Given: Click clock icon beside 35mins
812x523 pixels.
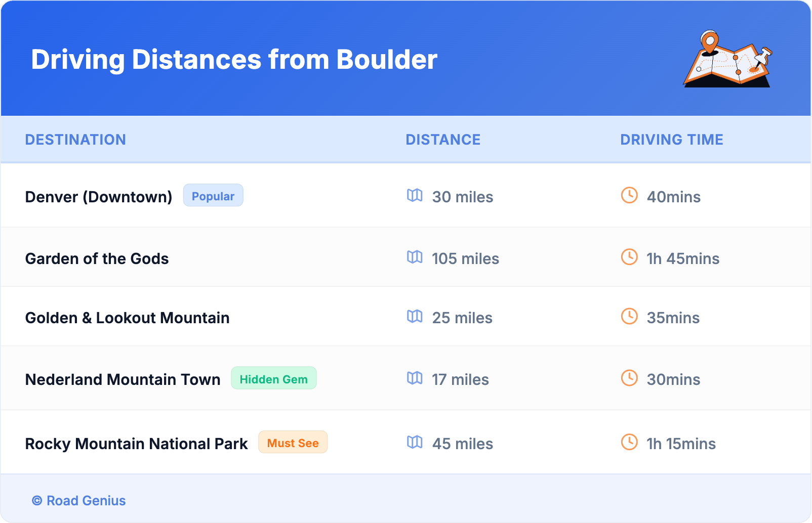Looking at the screenshot, I should pyautogui.click(x=629, y=316).
